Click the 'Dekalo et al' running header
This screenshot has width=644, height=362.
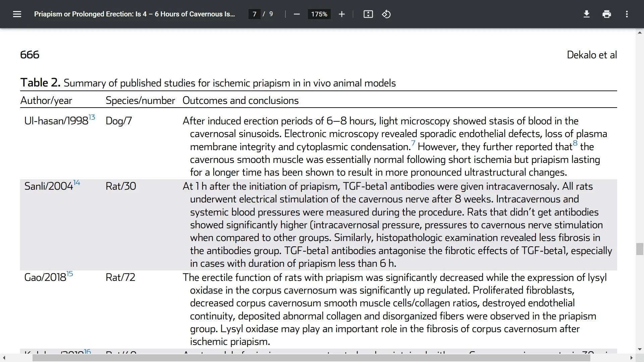pyautogui.click(x=592, y=55)
